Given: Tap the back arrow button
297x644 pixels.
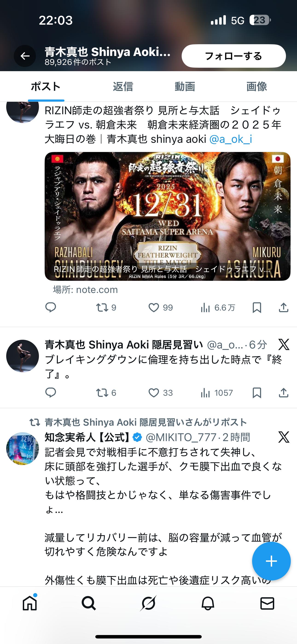Looking at the screenshot, I should (25, 56).
